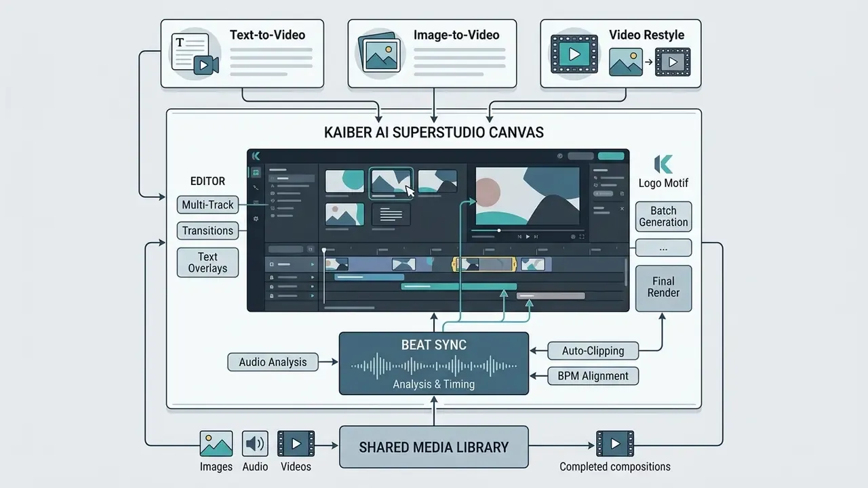Click the Multi-Track editor label
The image size is (868, 488).
208,205
